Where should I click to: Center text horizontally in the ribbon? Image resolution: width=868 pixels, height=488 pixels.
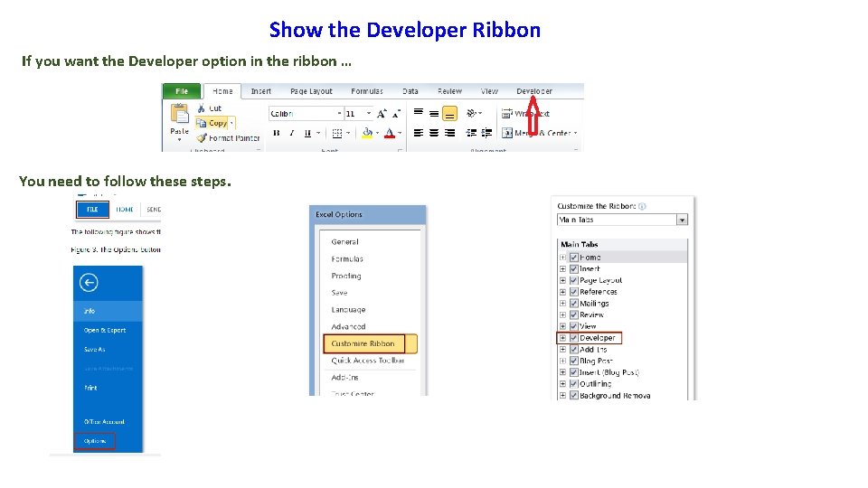[x=434, y=133]
